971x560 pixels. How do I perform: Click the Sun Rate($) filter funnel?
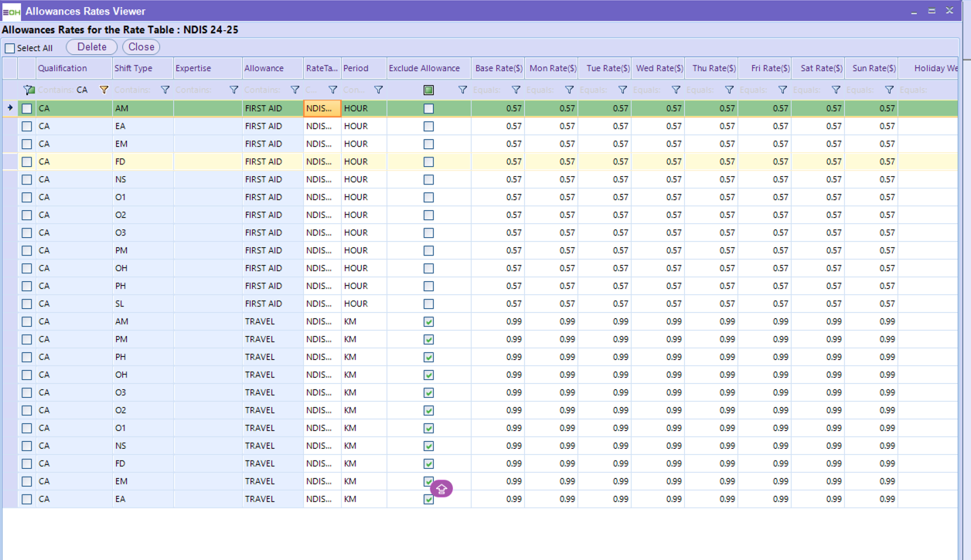pyautogui.click(x=889, y=90)
